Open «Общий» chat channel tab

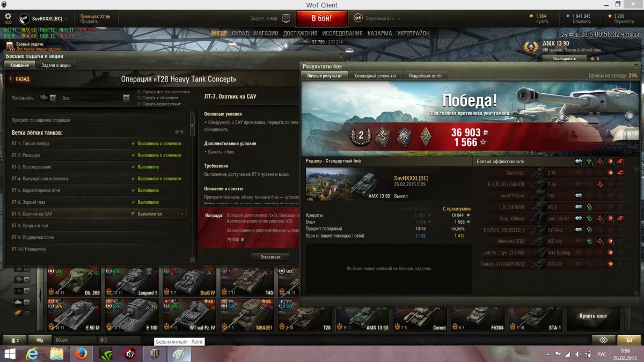75,340
